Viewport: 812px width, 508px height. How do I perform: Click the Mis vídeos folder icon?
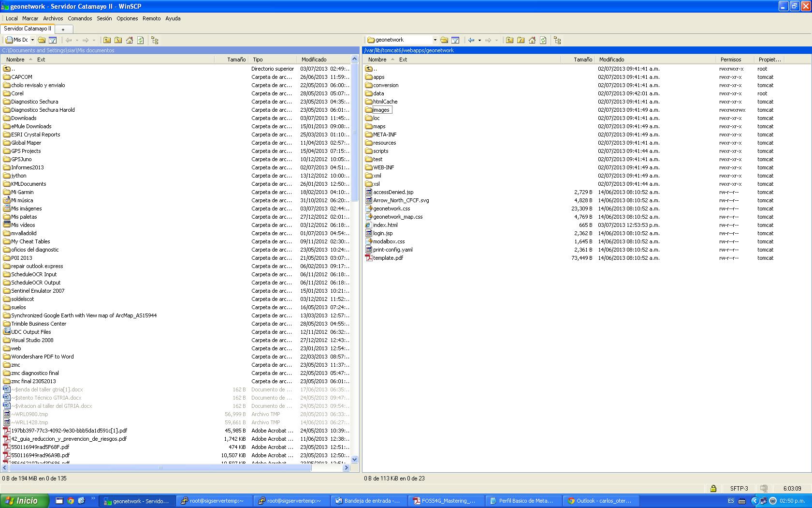(7, 225)
